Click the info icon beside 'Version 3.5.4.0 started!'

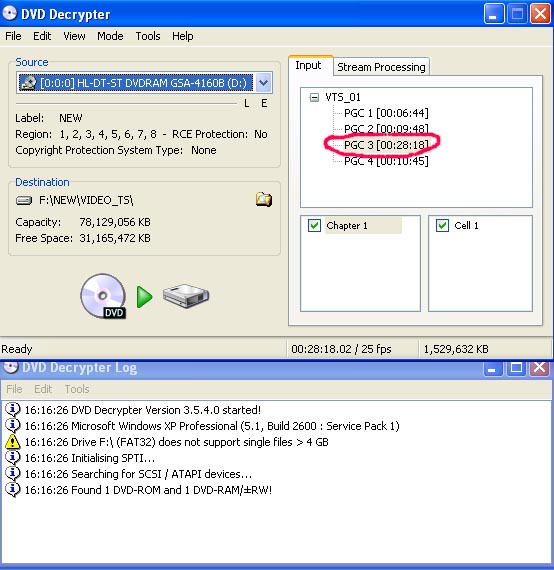tap(13, 410)
